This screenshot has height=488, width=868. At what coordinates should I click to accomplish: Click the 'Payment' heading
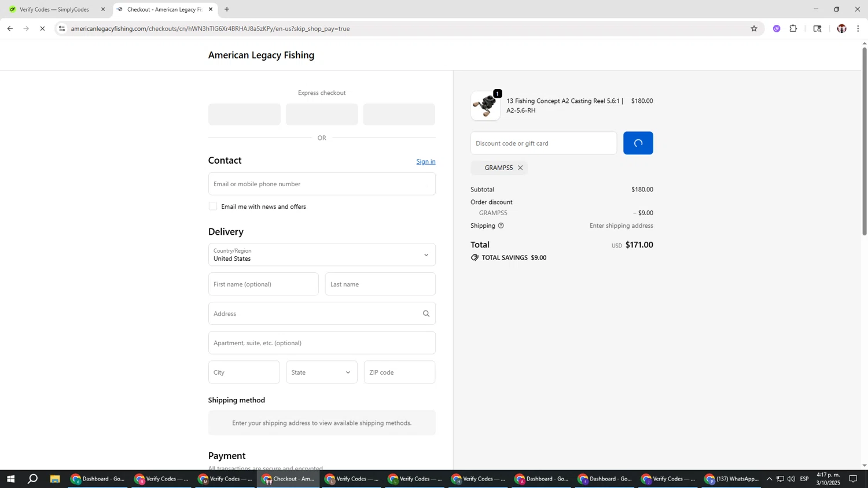[x=227, y=456]
